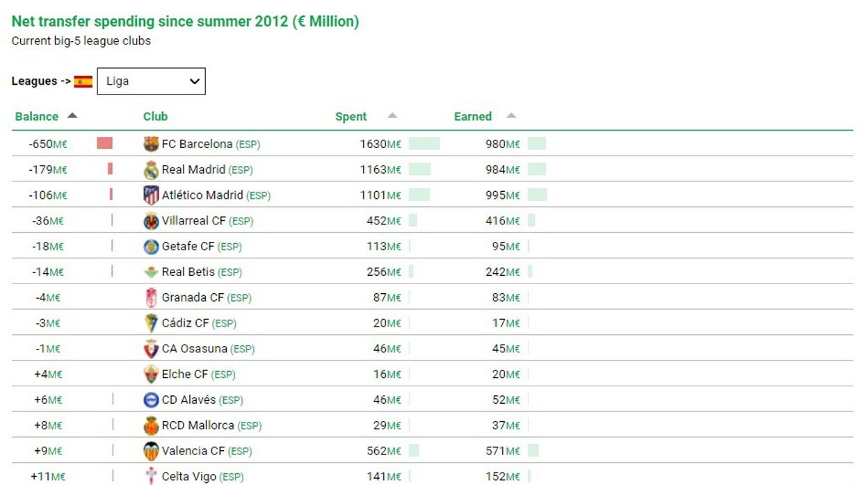868x485 pixels.
Task: Click the Valencia CF crest icon
Action: tap(151, 451)
